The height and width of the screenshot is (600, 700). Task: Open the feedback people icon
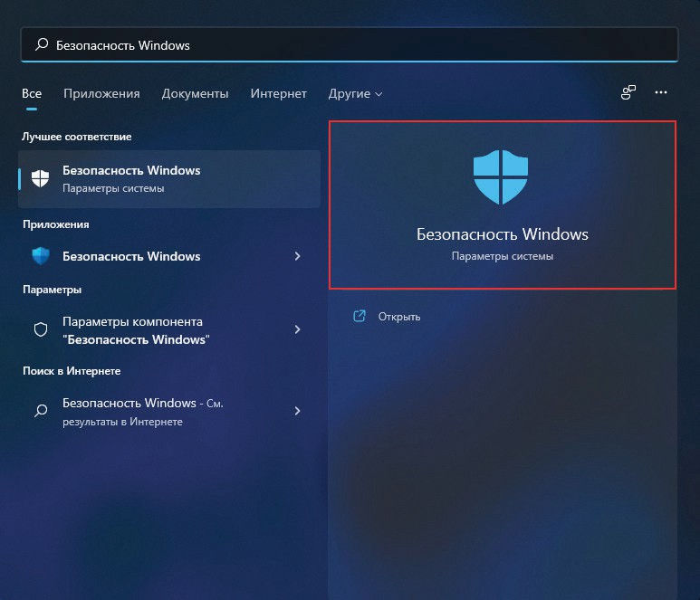coord(628,92)
